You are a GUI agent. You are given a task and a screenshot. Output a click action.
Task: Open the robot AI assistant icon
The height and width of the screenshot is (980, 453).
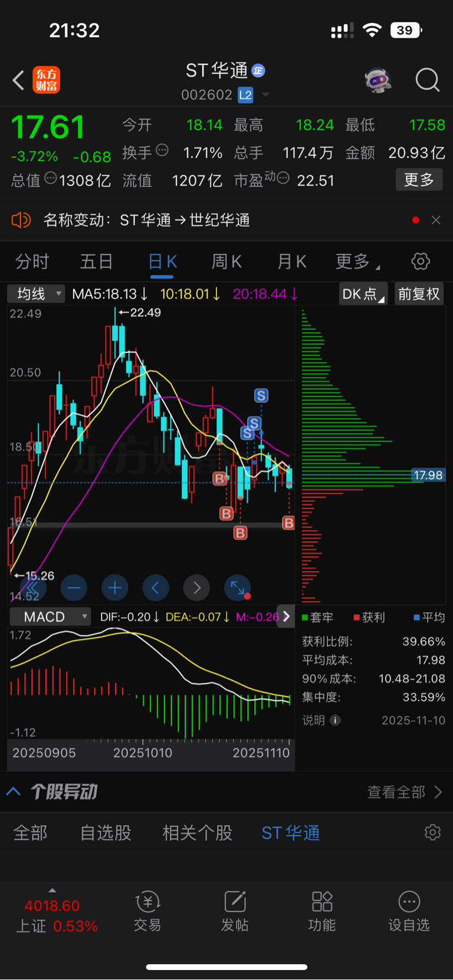coord(377,80)
